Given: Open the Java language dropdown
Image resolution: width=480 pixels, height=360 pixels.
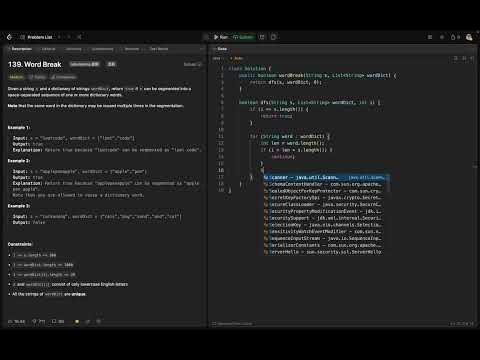Looking at the screenshot, I should coord(217,58).
